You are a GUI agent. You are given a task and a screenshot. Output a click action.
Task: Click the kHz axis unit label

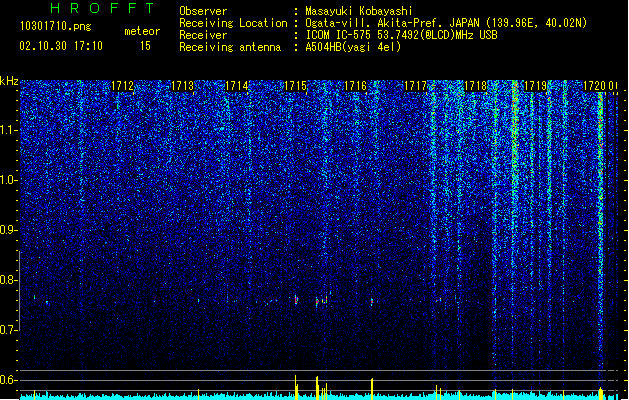[x=9, y=81]
